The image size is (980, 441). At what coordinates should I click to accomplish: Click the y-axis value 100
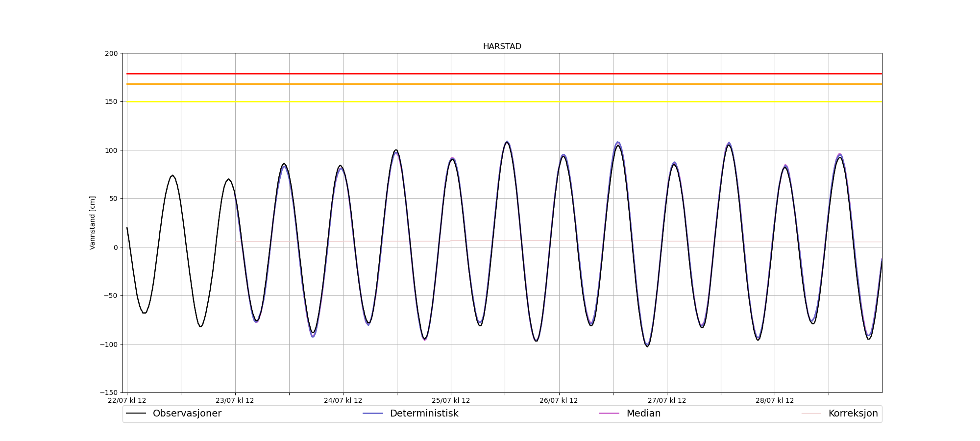click(x=112, y=150)
